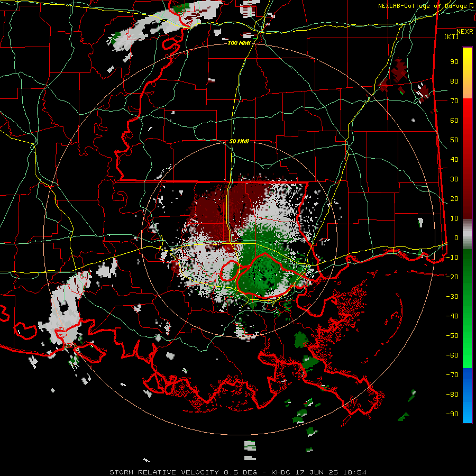476x476 pixels.
Task: Select the -60 value on velocity scale
Action: pyautogui.click(x=452, y=355)
